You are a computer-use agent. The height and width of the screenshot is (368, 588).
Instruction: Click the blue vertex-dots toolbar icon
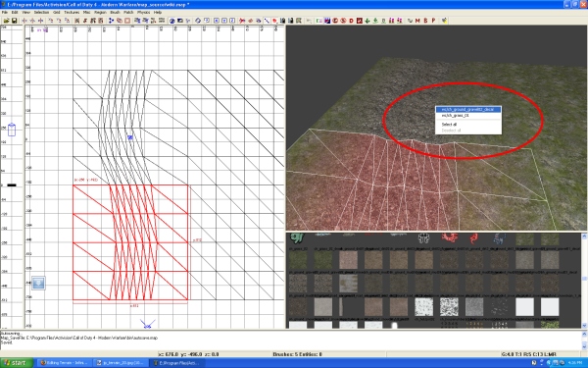[x=111, y=21]
